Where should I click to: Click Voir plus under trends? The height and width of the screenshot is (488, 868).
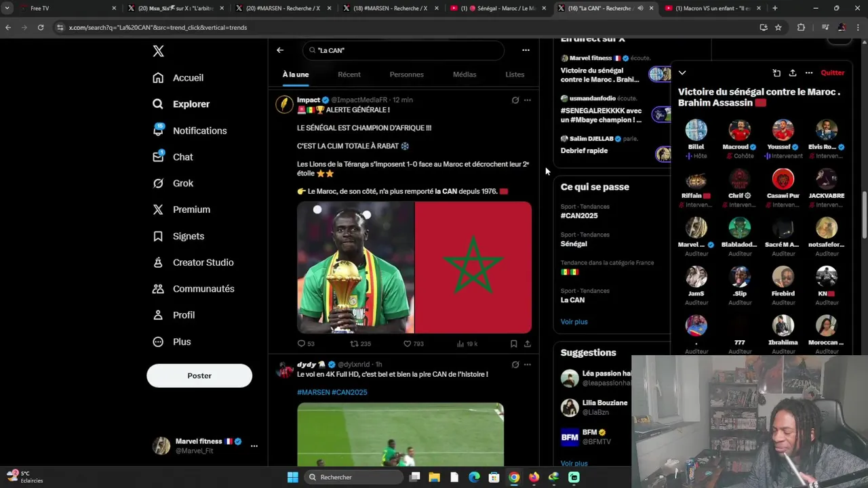point(574,322)
